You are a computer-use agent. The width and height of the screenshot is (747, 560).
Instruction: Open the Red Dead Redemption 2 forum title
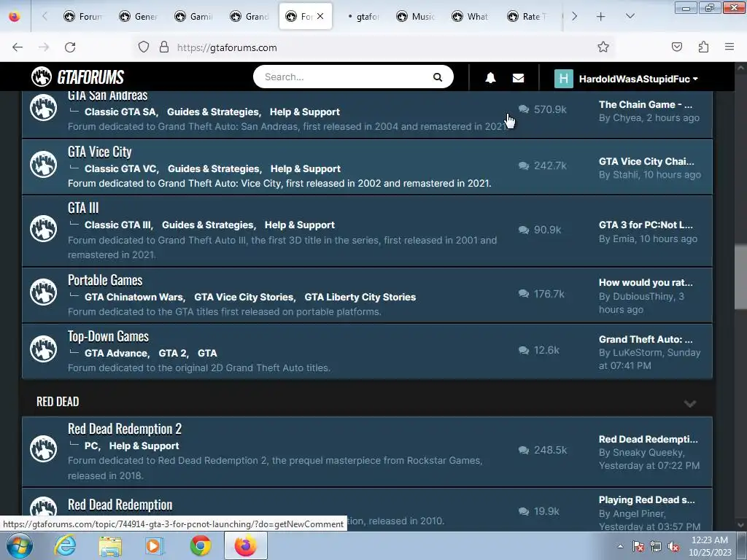coord(124,429)
